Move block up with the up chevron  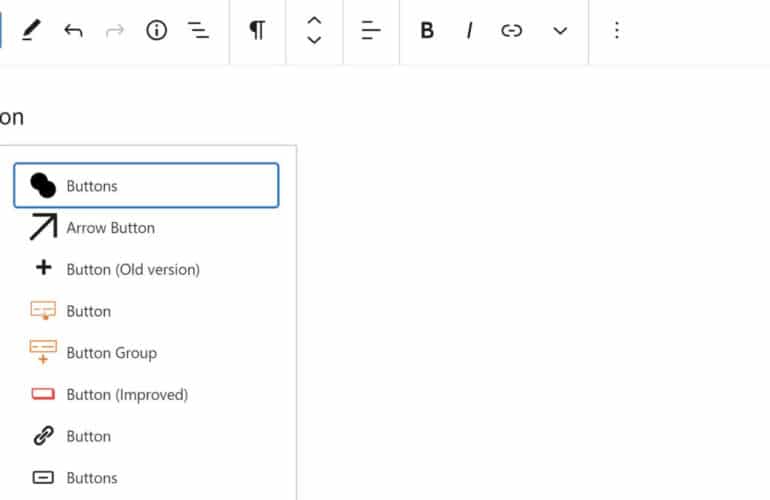click(x=314, y=21)
